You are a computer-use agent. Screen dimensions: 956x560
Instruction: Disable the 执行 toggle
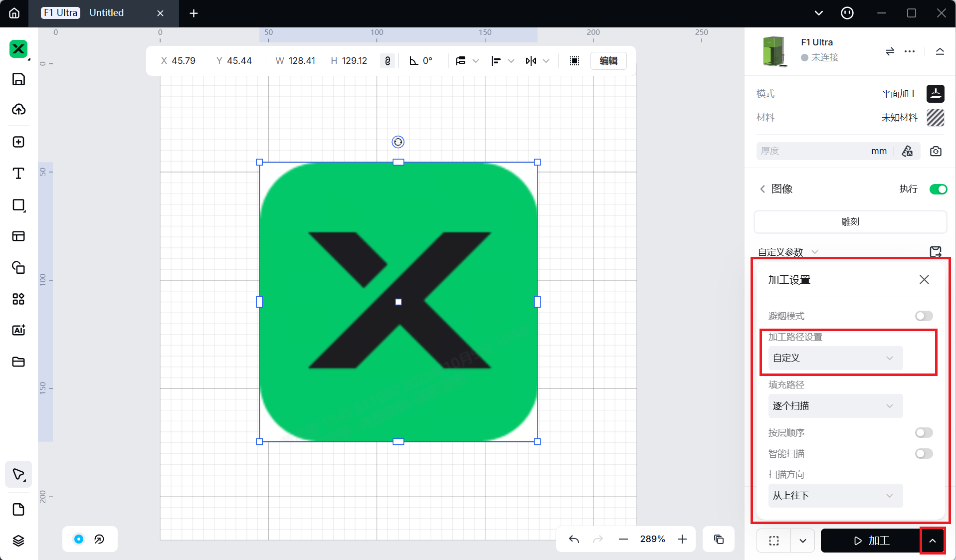938,189
